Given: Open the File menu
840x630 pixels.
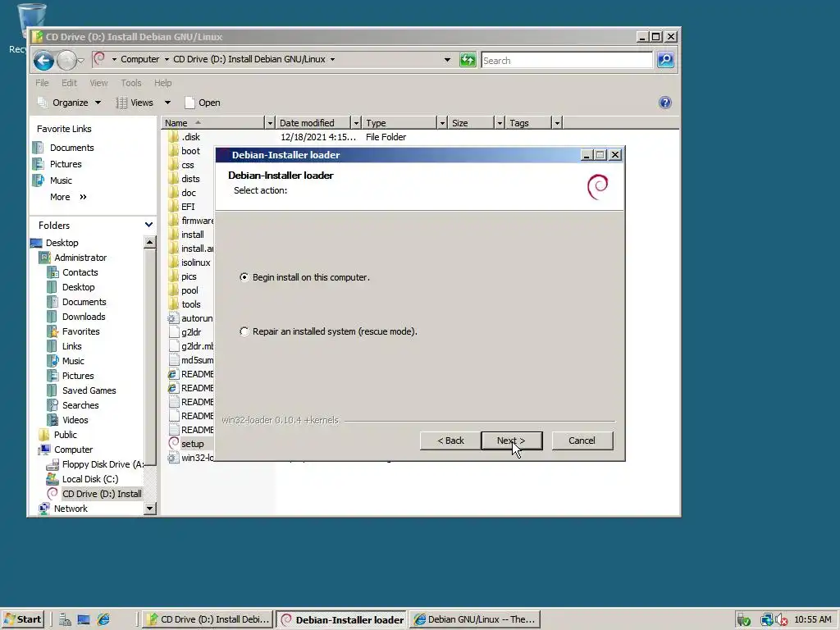Looking at the screenshot, I should click(x=42, y=83).
